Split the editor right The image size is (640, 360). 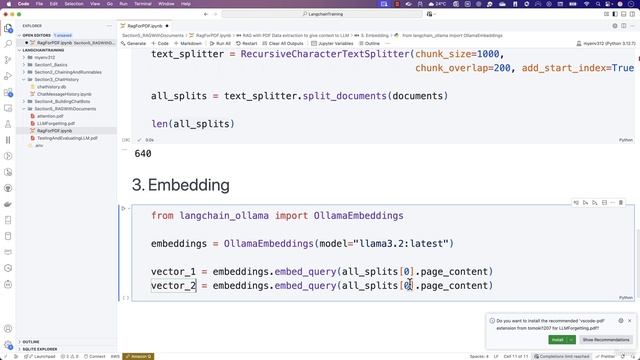pyautogui.click(x=624, y=26)
